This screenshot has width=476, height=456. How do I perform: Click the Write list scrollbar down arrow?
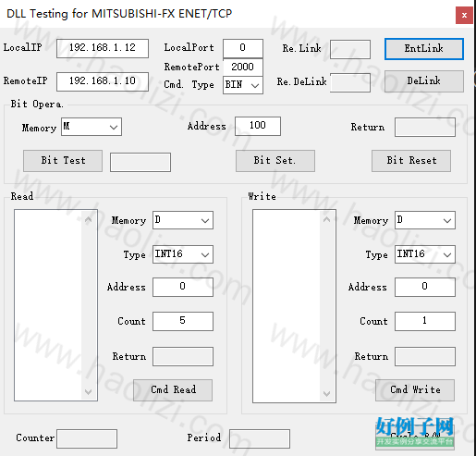click(326, 394)
